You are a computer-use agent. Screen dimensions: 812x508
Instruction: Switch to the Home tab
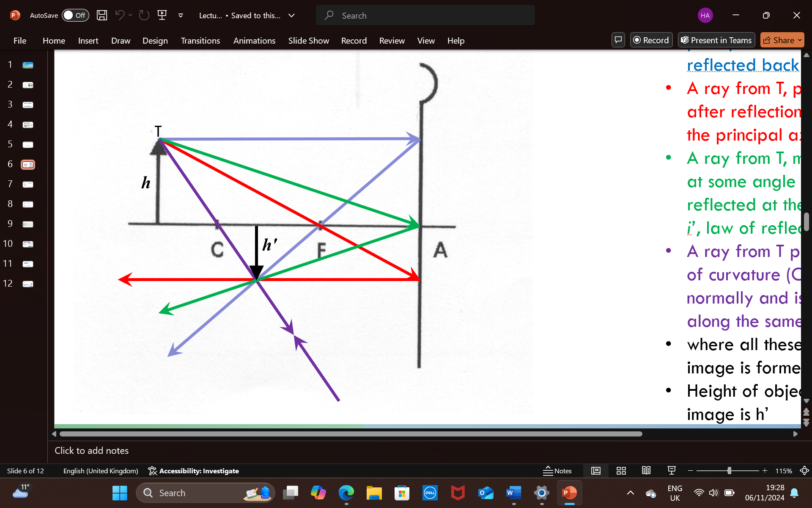(x=54, y=41)
